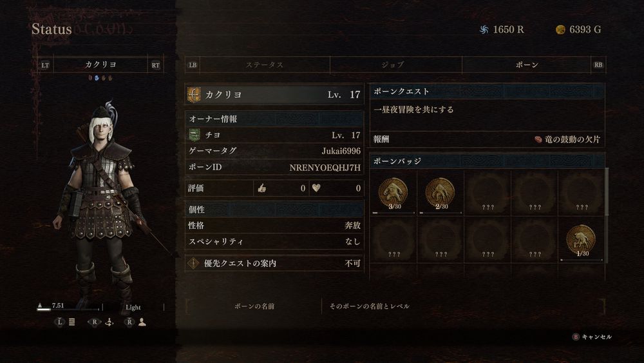Click the diamond priority quest guidance icon
The width and height of the screenshot is (644, 363).
pos(193,263)
